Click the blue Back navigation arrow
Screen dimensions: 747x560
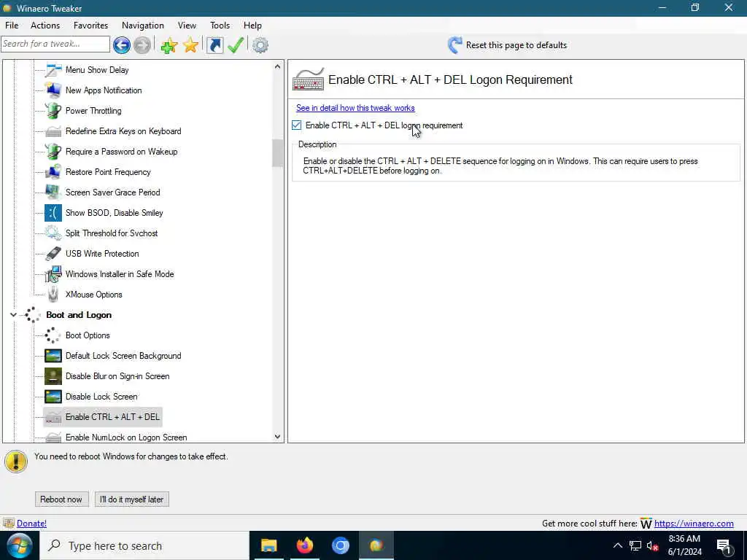[122, 45]
